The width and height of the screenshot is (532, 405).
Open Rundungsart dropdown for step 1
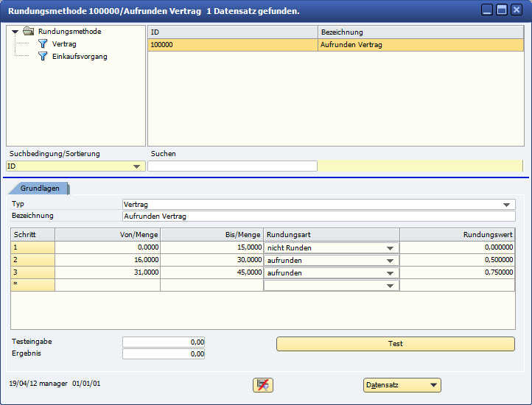[x=390, y=248]
